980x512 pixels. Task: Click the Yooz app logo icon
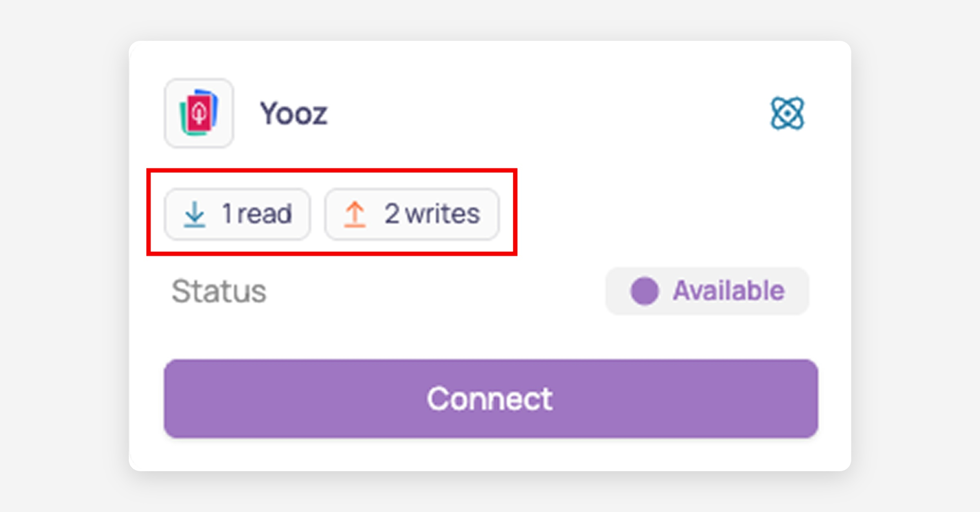click(x=199, y=113)
